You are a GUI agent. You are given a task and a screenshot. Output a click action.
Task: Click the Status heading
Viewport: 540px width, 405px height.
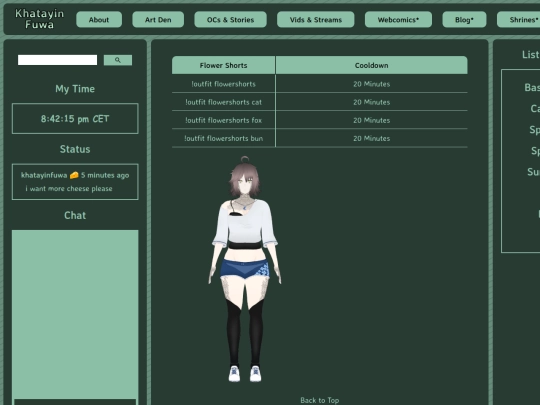75,149
